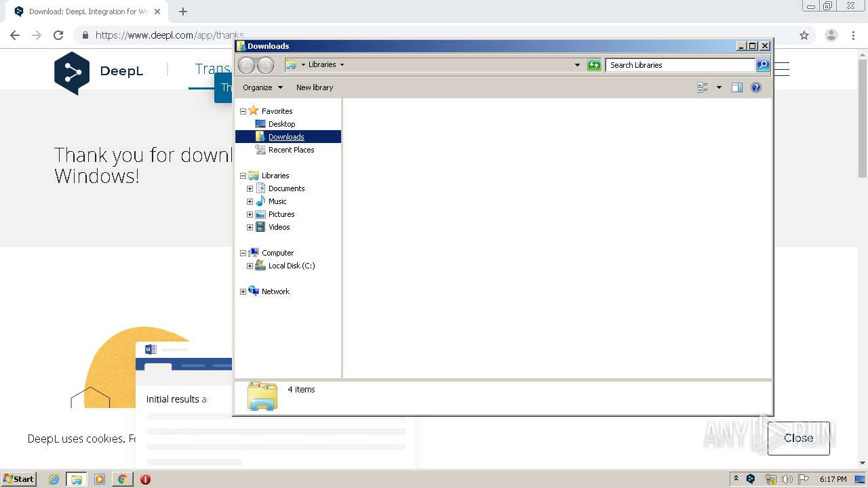The height and width of the screenshot is (488, 868).
Task: Select Computer in navigation tree
Action: click(x=277, y=253)
